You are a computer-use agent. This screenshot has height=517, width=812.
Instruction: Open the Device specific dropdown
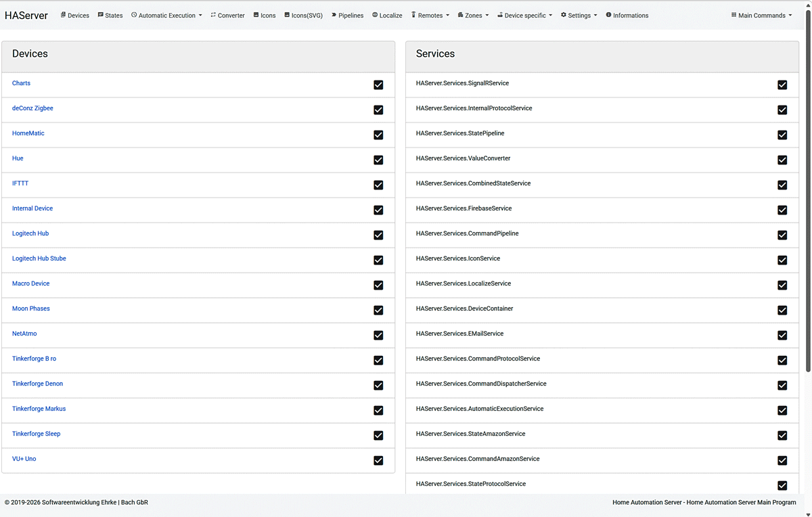point(524,15)
